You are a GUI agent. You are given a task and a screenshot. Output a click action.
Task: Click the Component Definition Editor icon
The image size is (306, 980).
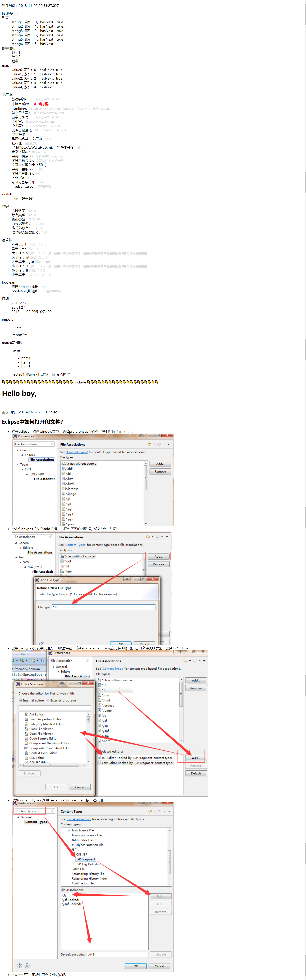click(26, 743)
